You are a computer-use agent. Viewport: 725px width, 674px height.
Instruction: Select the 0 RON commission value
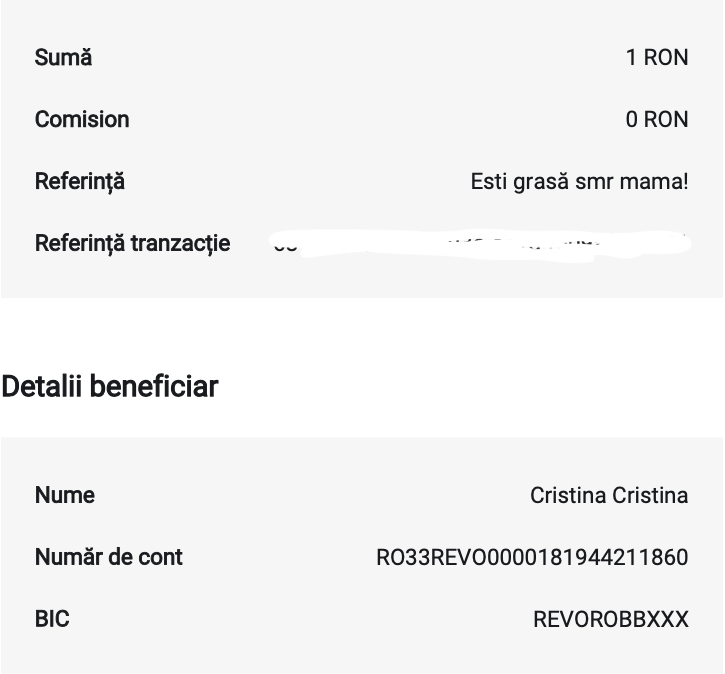[657, 119]
